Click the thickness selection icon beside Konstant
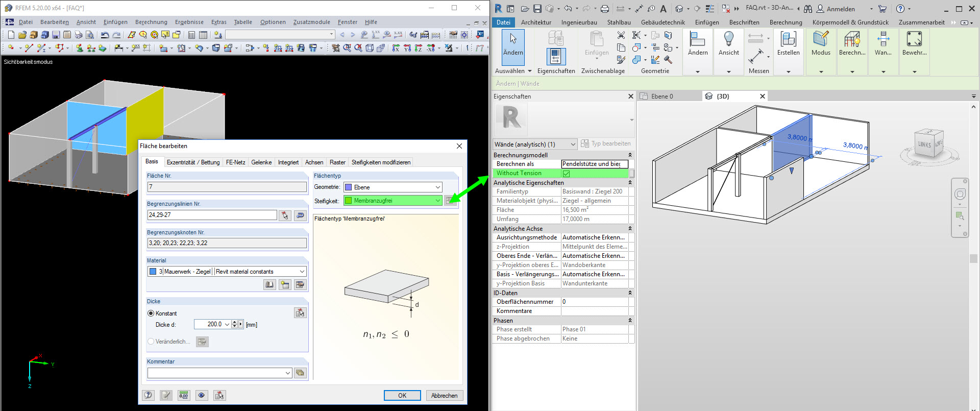980x411 pixels. (x=300, y=312)
